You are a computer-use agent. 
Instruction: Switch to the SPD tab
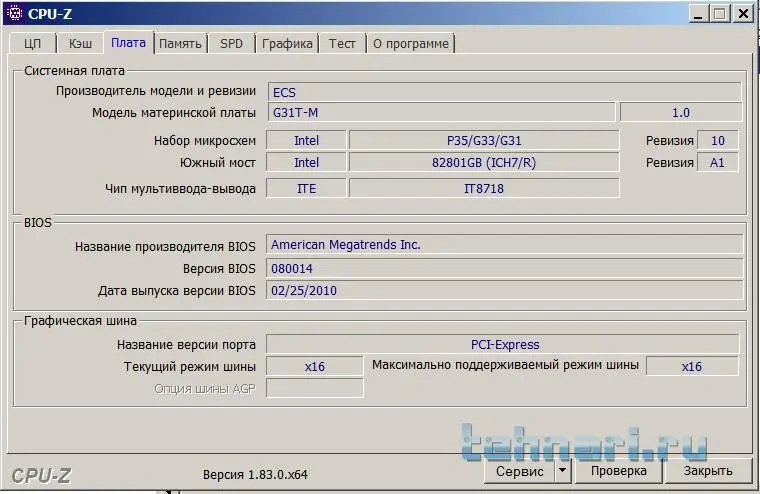231,44
